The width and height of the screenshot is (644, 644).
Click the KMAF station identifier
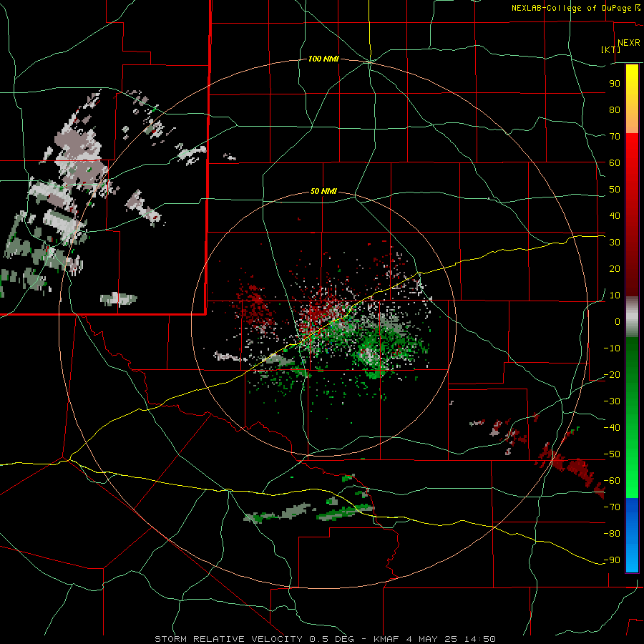point(386,639)
